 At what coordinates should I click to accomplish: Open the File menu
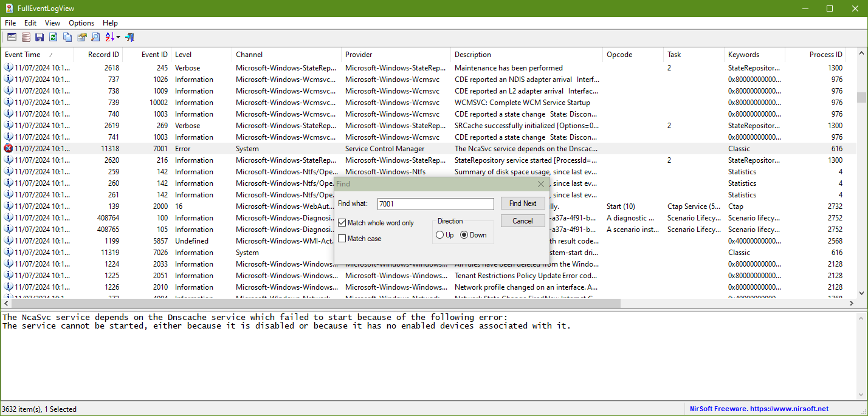coord(10,23)
